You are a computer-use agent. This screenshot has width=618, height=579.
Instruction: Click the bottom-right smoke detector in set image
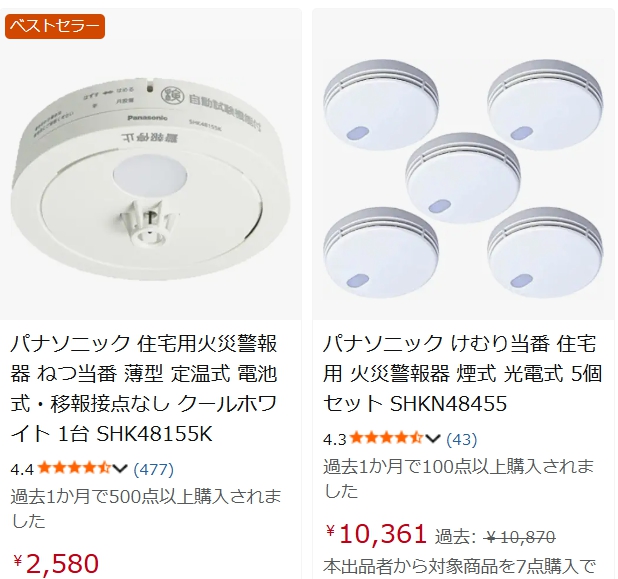tap(545, 252)
